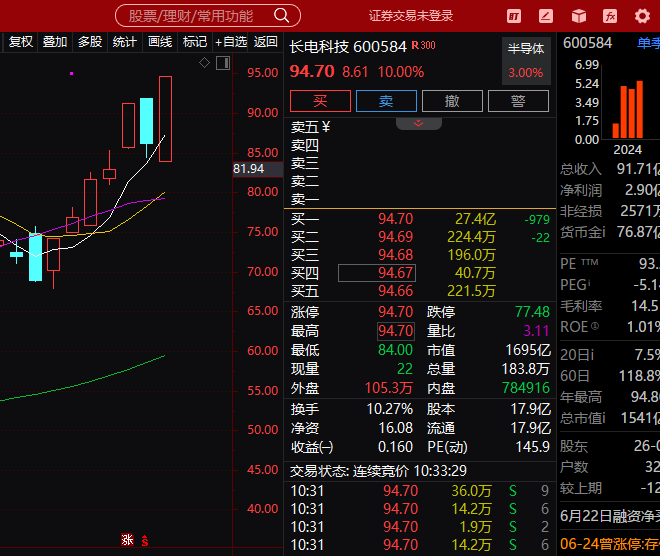Screen dimensions: 660x556
Task: Click the 81.94 price axis label
Action: tap(258, 169)
